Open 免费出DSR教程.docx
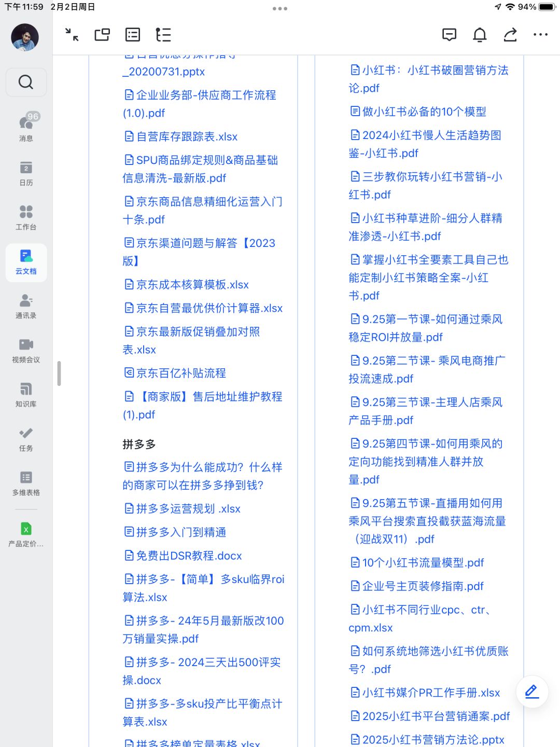The width and height of the screenshot is (560, 747). coord(183,556)
